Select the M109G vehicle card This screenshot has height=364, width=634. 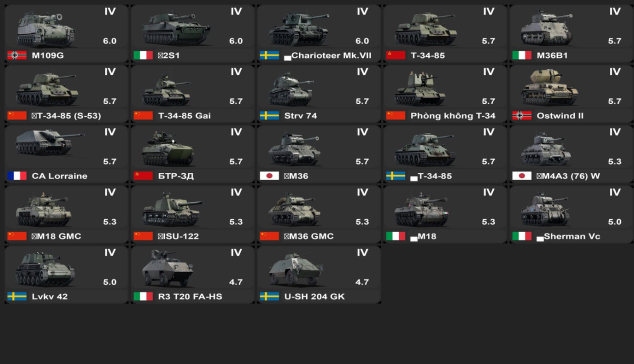point(67,34)
